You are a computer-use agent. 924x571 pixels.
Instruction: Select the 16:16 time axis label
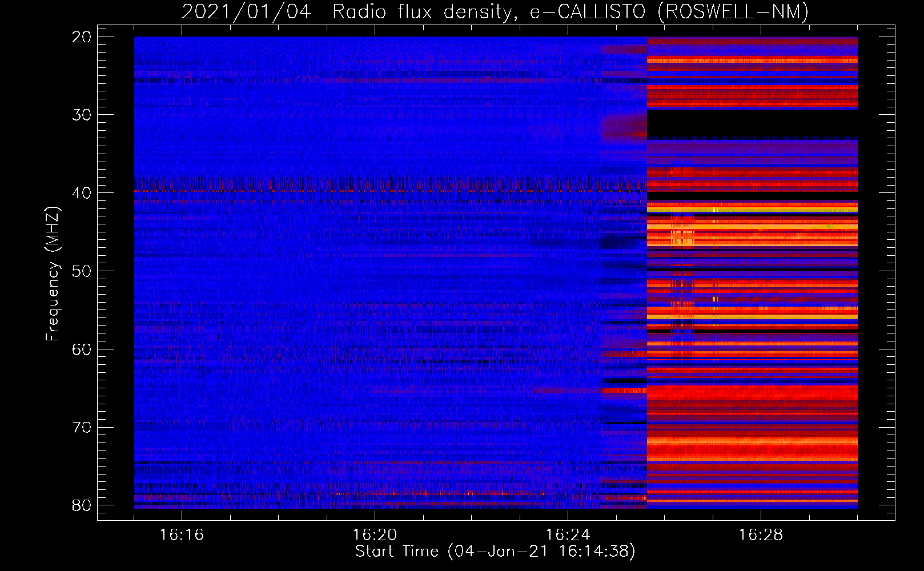point(182,535)
